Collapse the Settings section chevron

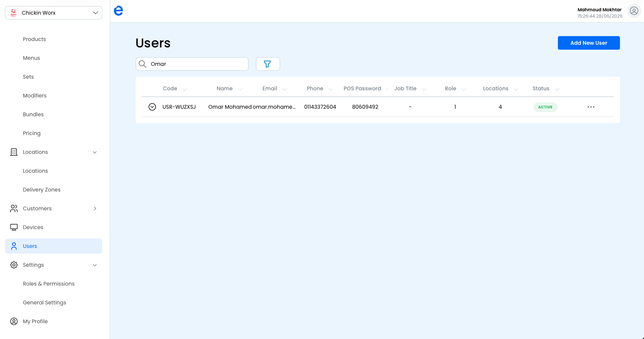(95, 265)
